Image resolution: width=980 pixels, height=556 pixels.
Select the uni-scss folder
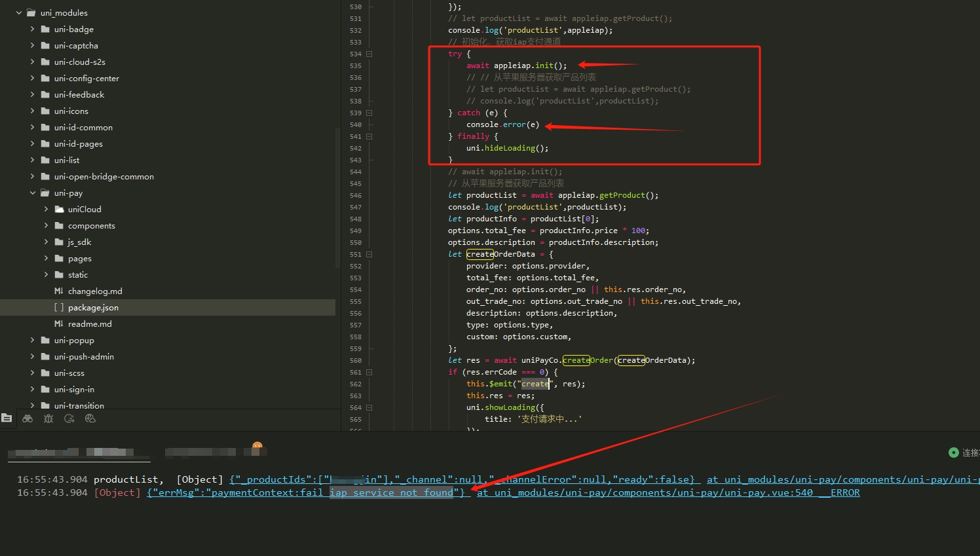pyautogui.click(x=69, y=373)
